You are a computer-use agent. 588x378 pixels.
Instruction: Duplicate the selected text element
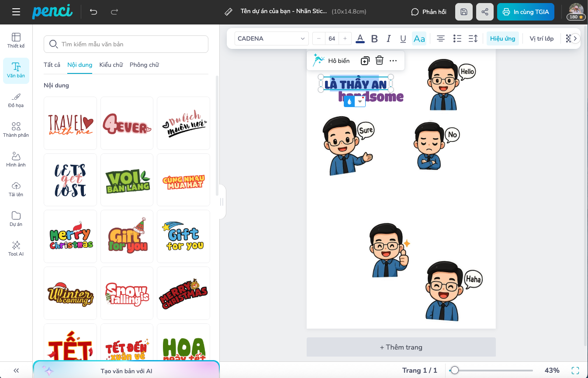365,61
